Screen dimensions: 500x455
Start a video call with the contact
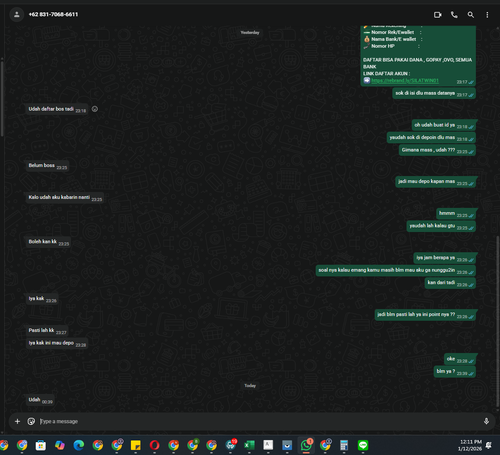coord(437,15)
